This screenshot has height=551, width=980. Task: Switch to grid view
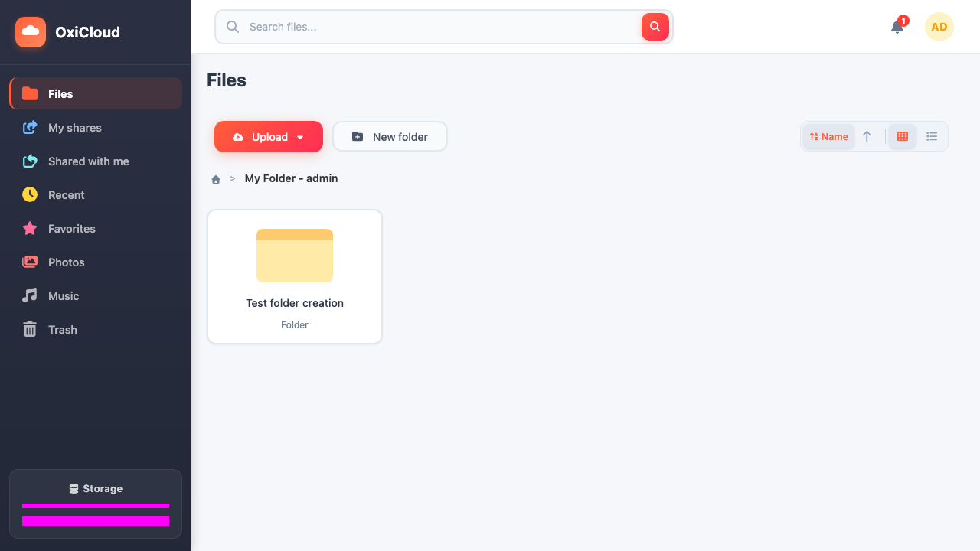coord(903,136)
